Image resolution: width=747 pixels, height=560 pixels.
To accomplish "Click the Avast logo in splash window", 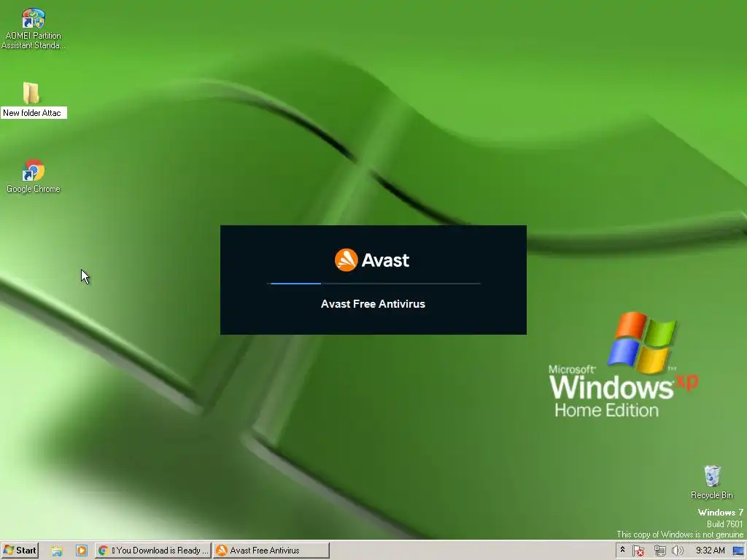I will click(x=372, y=260).
